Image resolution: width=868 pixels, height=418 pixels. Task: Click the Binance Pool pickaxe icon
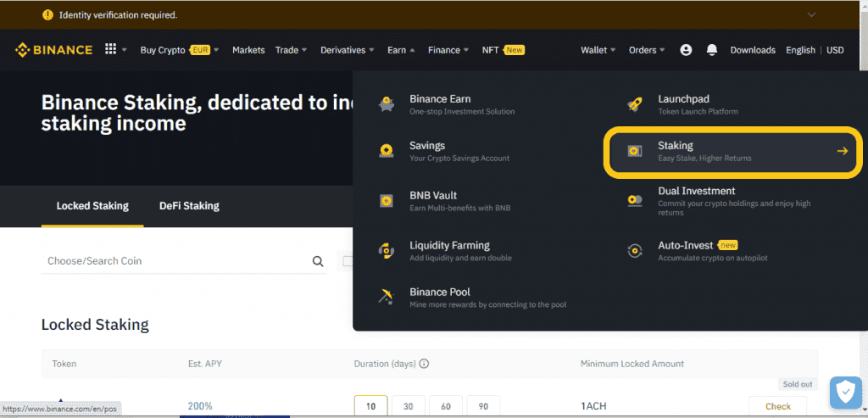click(x=386, y=297)
